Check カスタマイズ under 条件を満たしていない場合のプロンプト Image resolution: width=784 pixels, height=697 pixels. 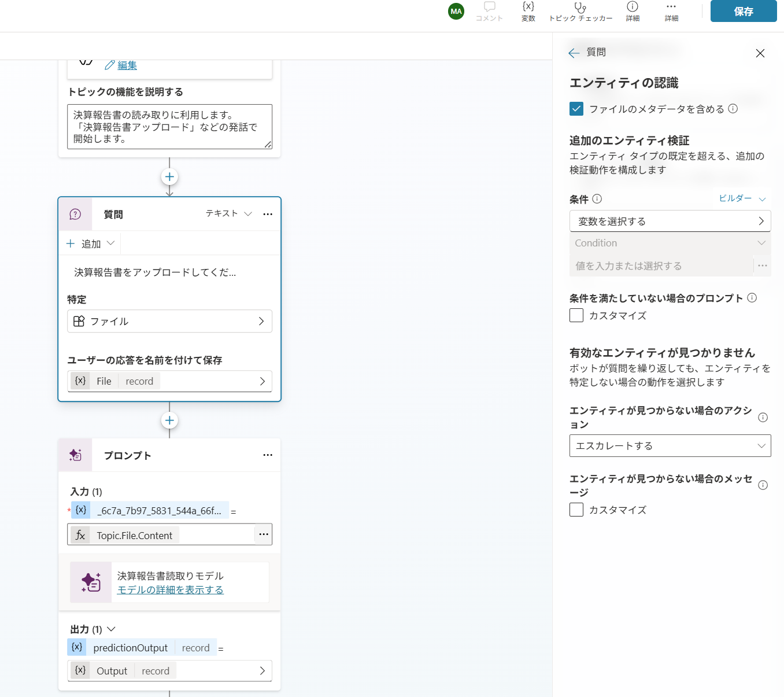[x=576, y=315]
